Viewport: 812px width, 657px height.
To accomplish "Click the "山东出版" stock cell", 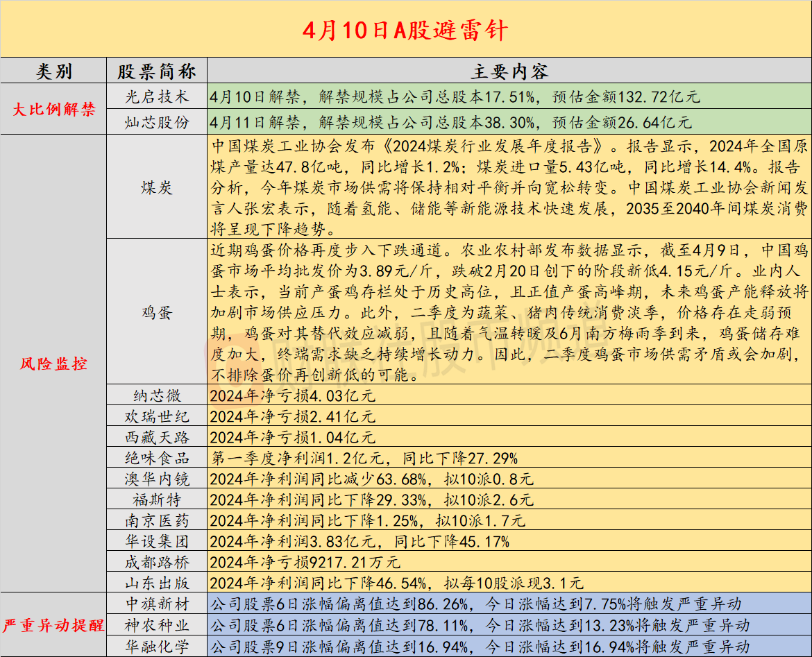I will [157, 583].
